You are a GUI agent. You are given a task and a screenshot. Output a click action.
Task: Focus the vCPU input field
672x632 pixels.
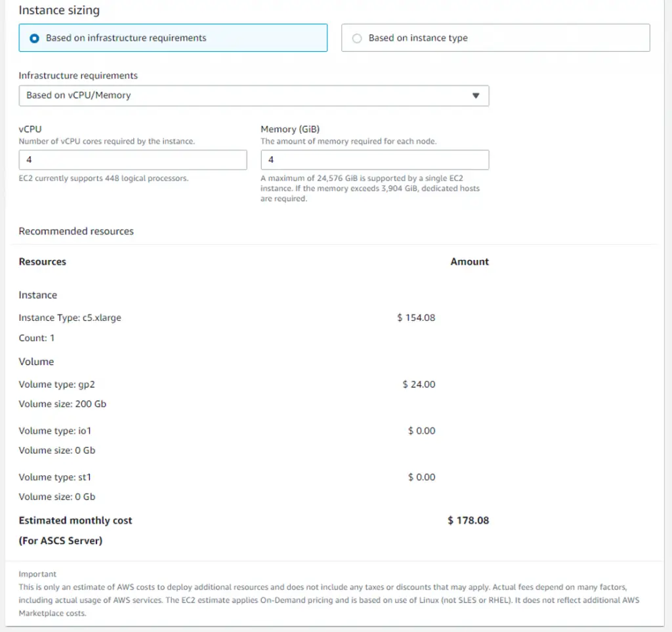[x=133, y=160]
